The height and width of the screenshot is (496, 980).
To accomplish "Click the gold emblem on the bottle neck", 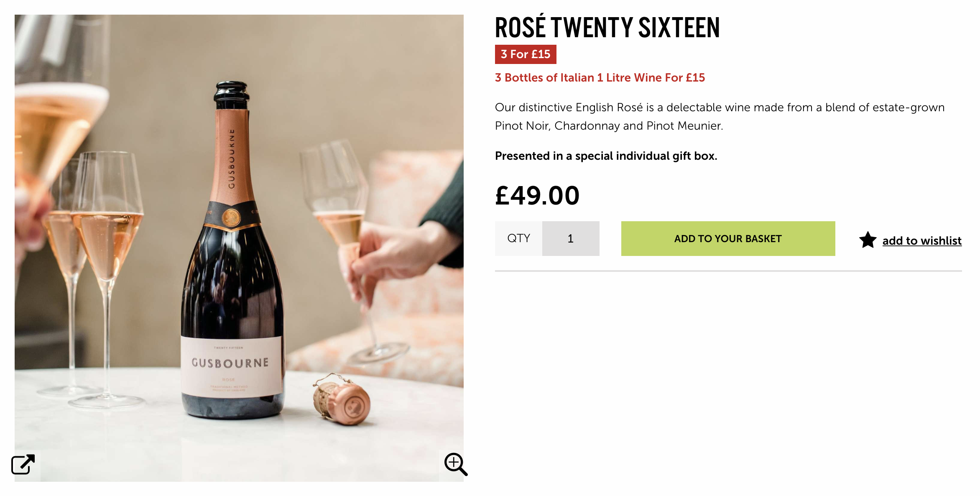I will coord(231,217).
